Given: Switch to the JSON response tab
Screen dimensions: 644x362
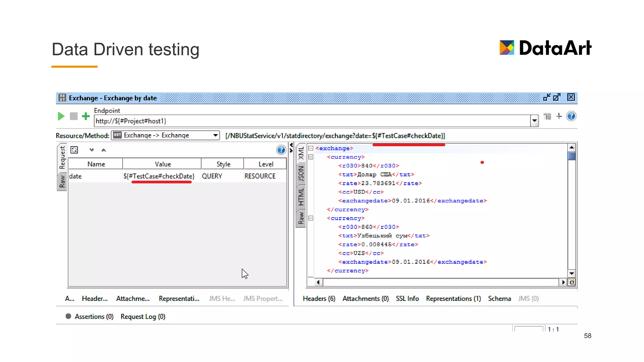Looking at the screenshot, I should click(301, 173).
